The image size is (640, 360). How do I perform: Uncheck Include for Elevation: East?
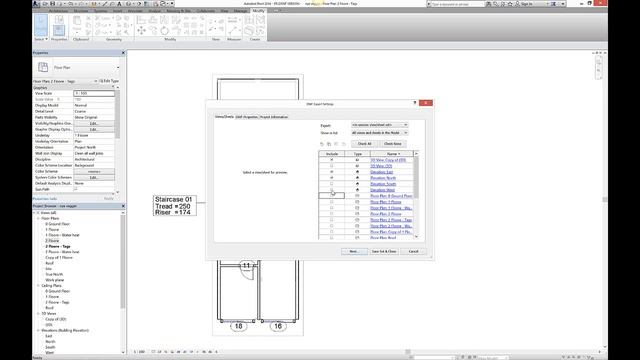point(331,172)
